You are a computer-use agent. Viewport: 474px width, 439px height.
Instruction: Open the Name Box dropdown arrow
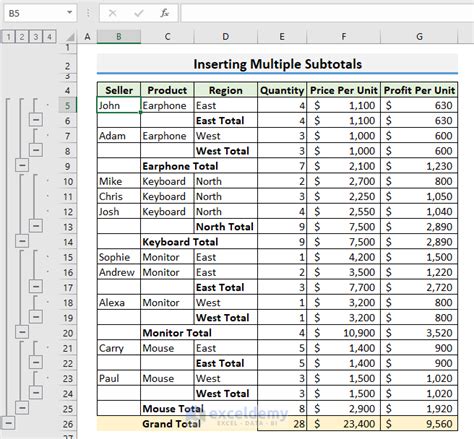click(x=69, y=13)
